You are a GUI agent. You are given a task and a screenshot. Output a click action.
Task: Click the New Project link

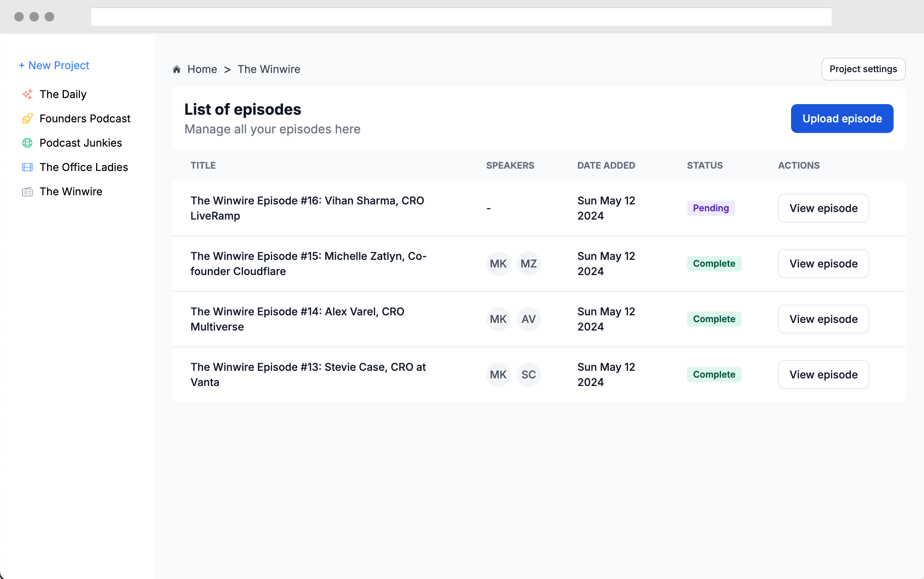click(x=54, y=65)
